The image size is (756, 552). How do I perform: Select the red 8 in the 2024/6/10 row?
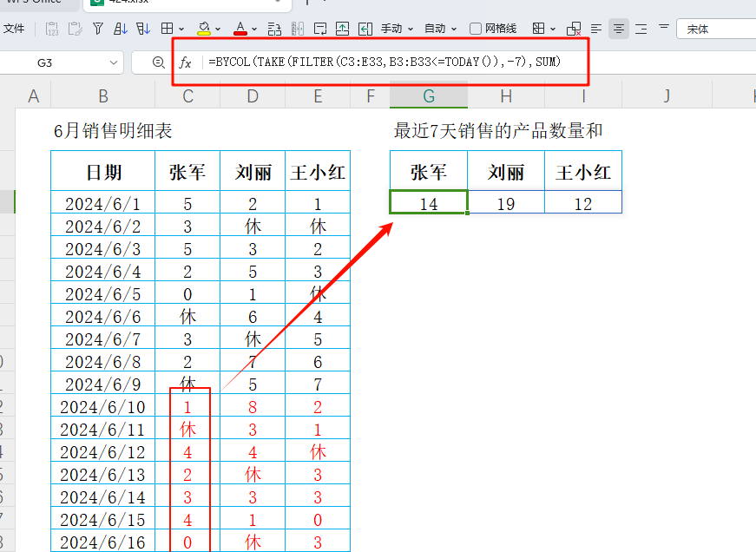pos(253,406)
